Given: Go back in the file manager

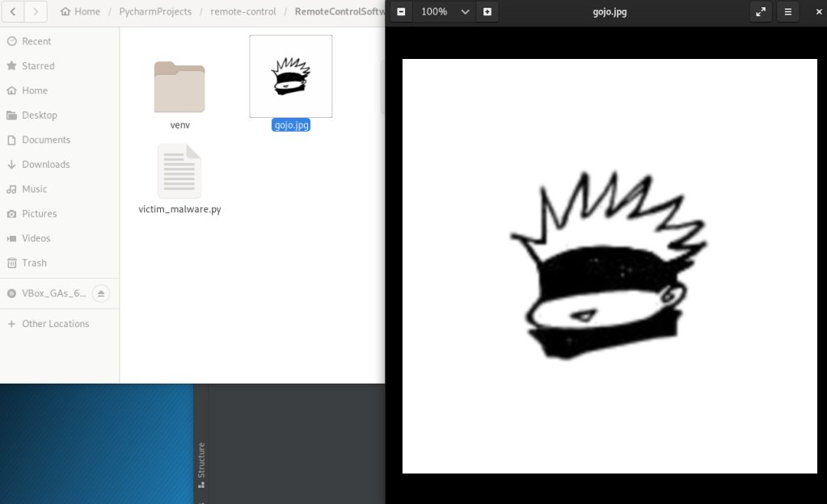Looking at the screenshot, I should coord(14,12).
